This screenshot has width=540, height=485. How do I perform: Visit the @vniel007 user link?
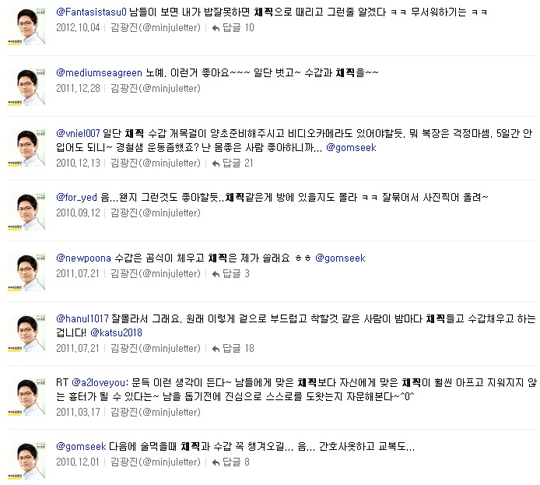tap(78, 133)
